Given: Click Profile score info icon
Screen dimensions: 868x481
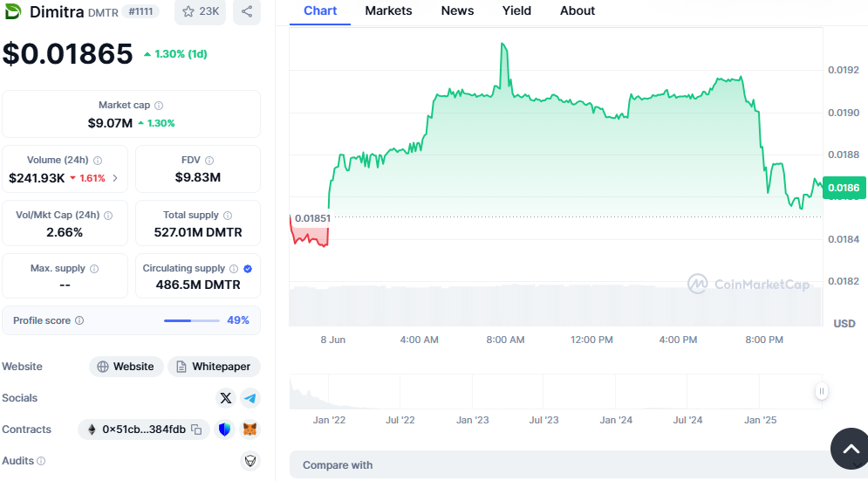Looking at the screenshot, I should pyautogui.click(x=79, y=320).
